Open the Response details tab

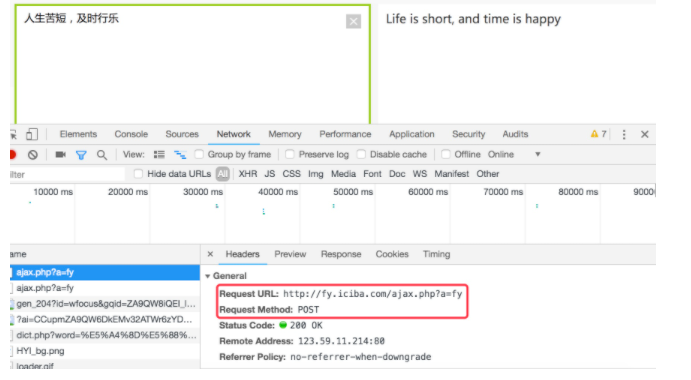click(x=341, y=254)
